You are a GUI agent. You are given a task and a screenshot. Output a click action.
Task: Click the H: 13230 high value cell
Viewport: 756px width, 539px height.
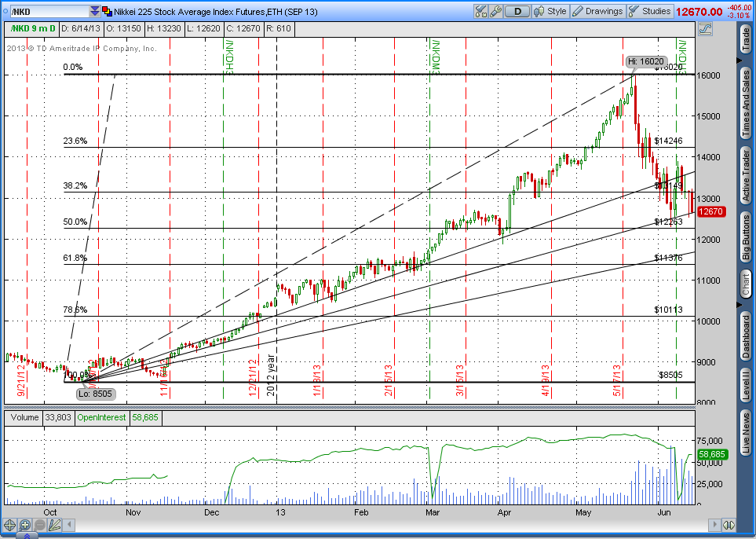click(x=164, y=28)
